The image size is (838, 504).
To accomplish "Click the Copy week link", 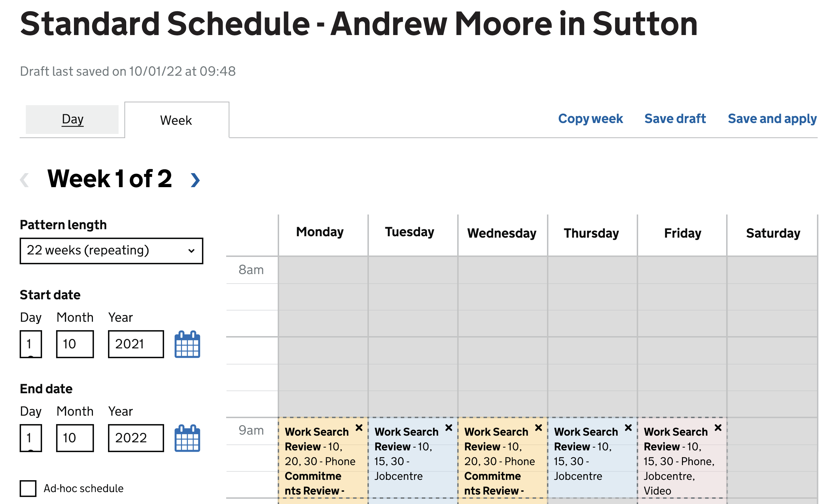I will 590,118.
